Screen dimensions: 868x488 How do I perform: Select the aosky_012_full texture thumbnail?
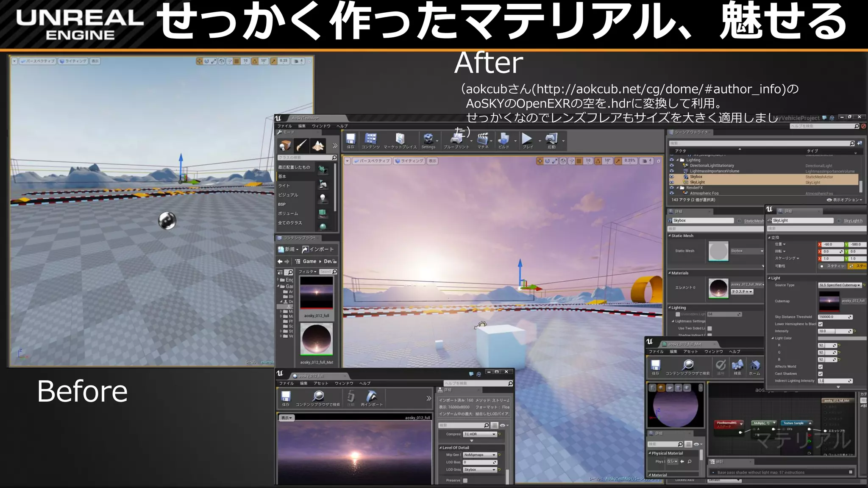pyautogui.click(x=316, y=293)
